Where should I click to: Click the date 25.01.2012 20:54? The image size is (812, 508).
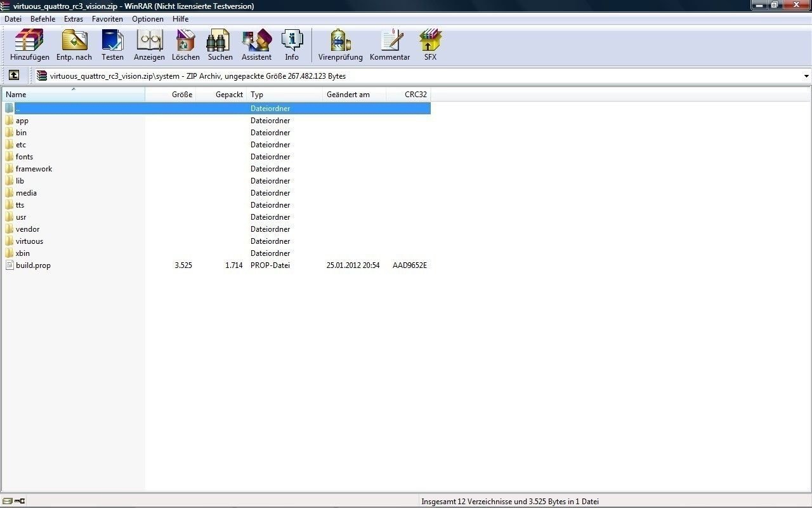(353, 265)
